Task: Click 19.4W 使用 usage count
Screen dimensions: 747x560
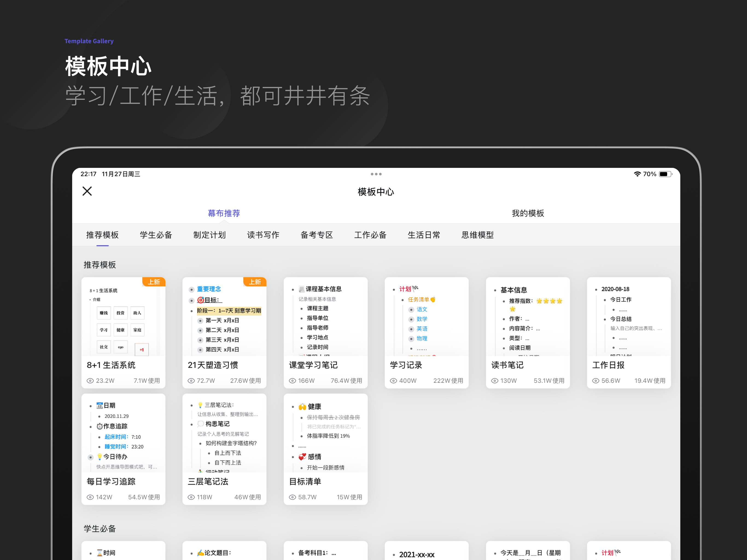Action: [650, 381]
